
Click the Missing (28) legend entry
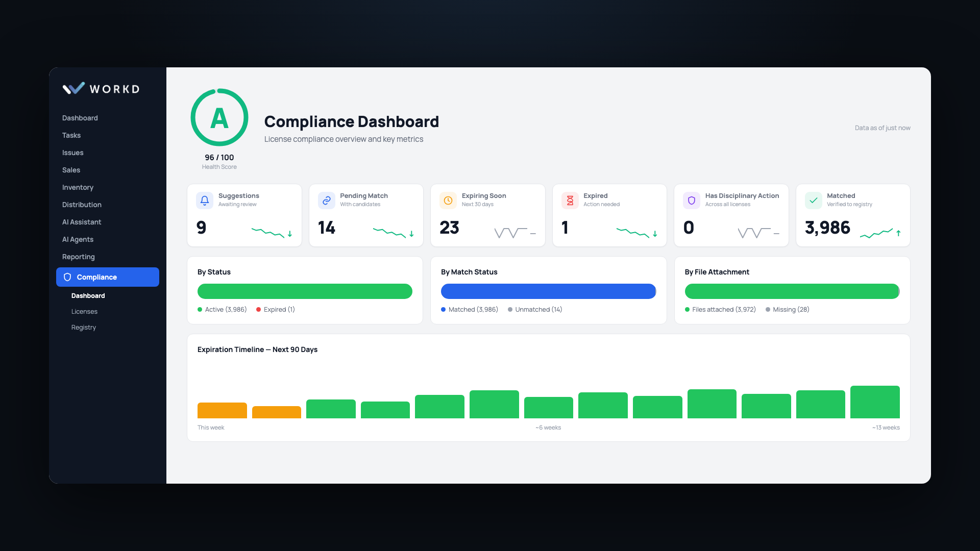pyautogui.click(x=787, y=310)
